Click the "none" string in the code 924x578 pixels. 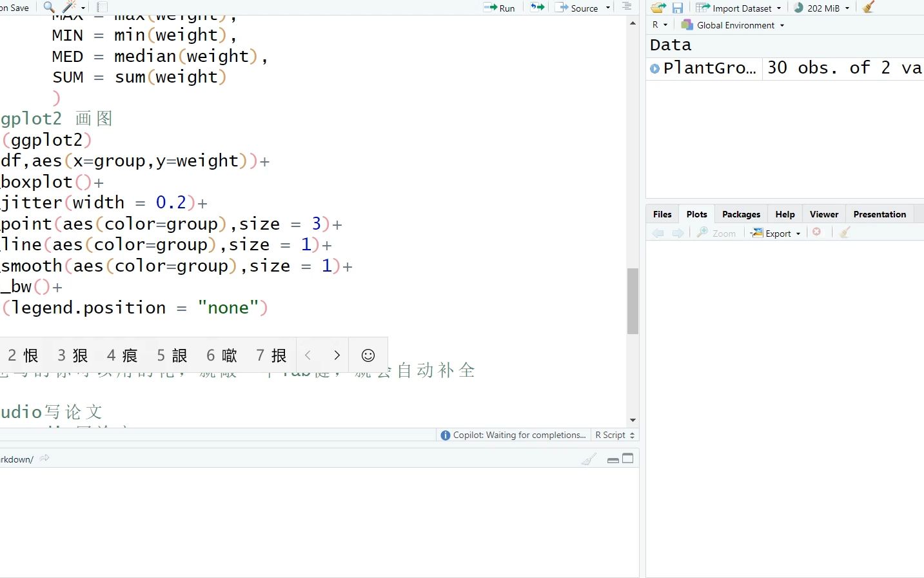(228, 308)
